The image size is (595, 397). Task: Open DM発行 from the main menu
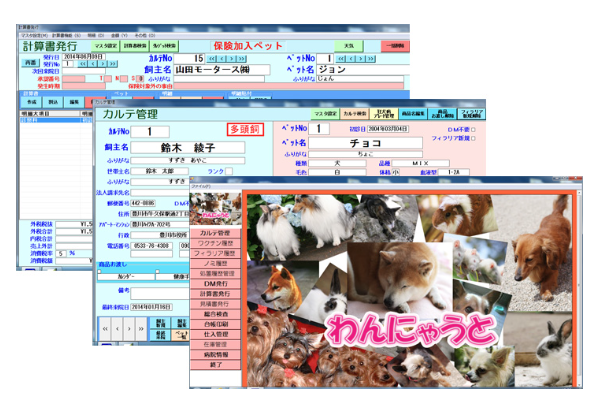click(x=215, y=284)
